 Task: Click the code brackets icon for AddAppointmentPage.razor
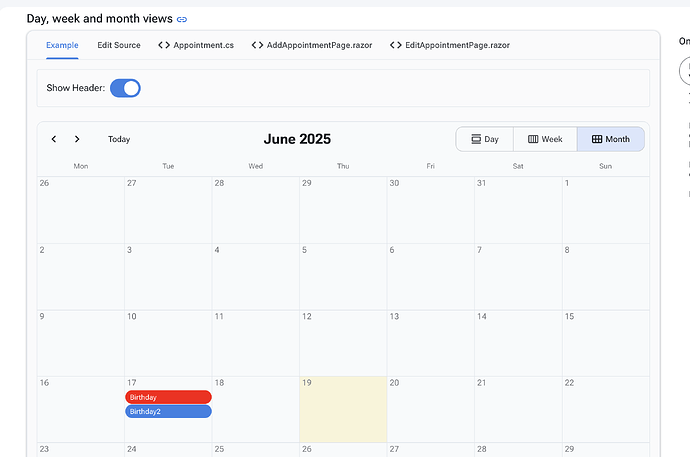click(257, 45)
